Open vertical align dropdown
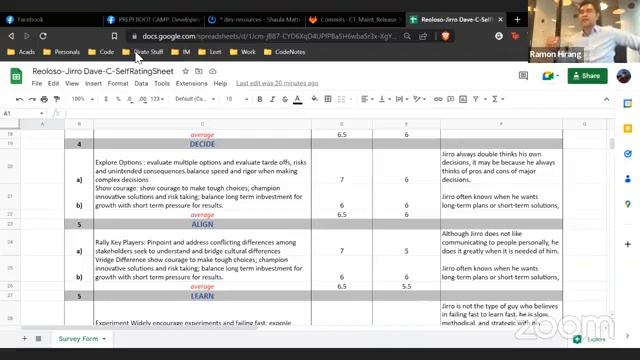 click(385, 99)
